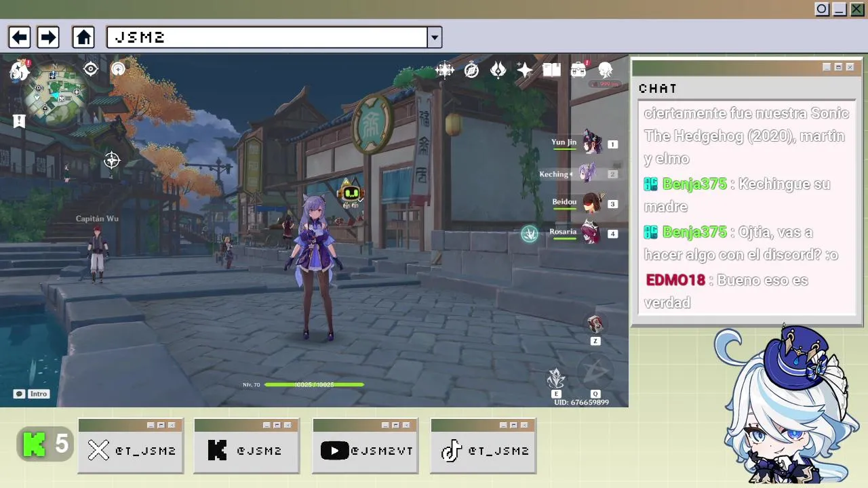This screenshot has width=868, height=488.
Task: Open the four-point compass events icon
Action: tap(445, 70)
